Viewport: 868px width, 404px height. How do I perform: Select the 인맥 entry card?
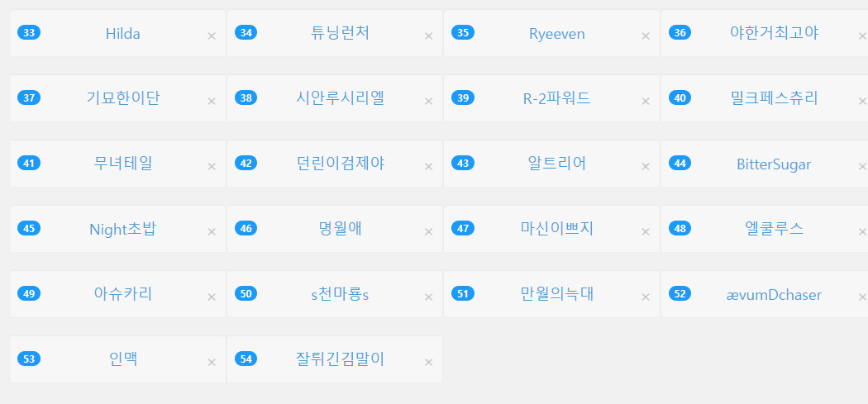click(x=118, y=359)
